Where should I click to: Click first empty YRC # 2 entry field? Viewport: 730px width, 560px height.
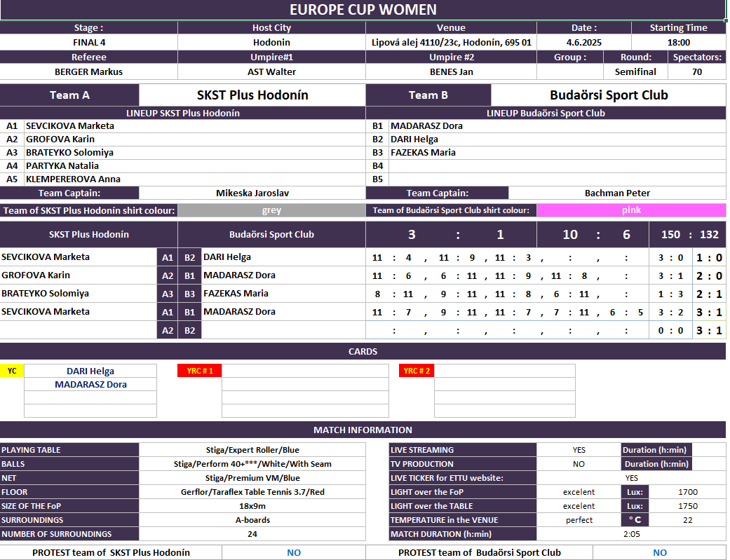point(505,371)
